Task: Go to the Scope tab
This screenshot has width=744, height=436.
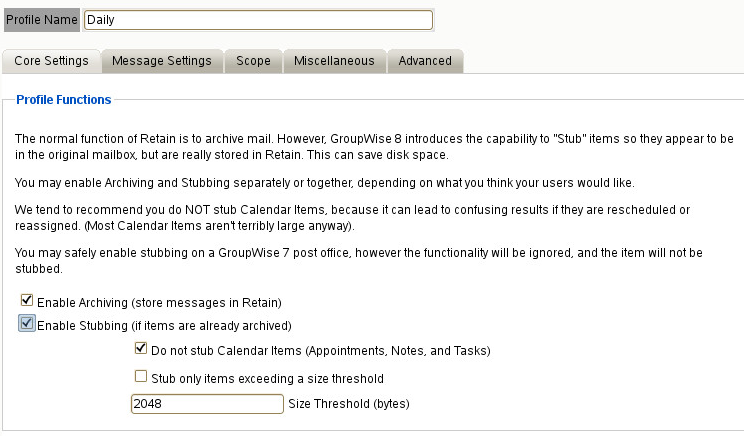Action: pyautogui.click(x=253, y=61)
